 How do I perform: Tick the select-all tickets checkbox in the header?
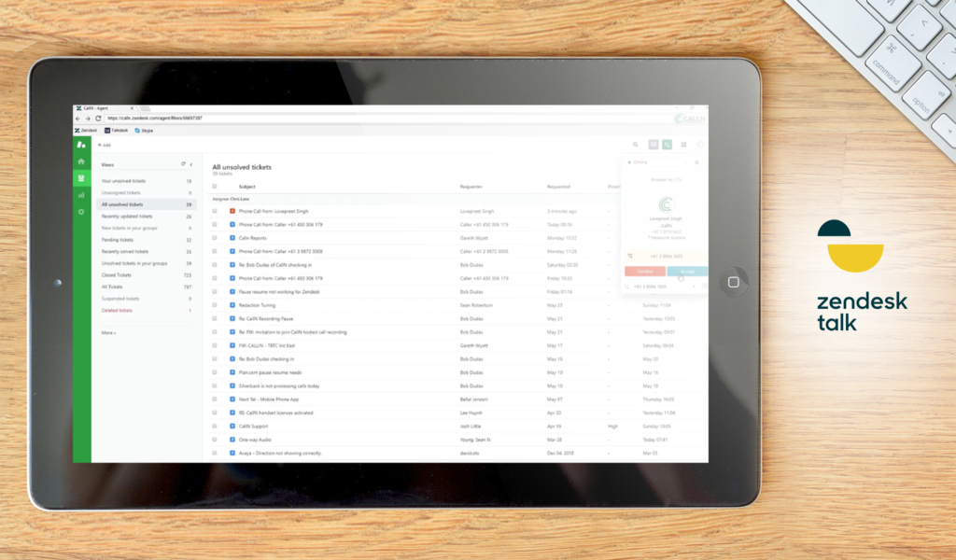[215, 187]
